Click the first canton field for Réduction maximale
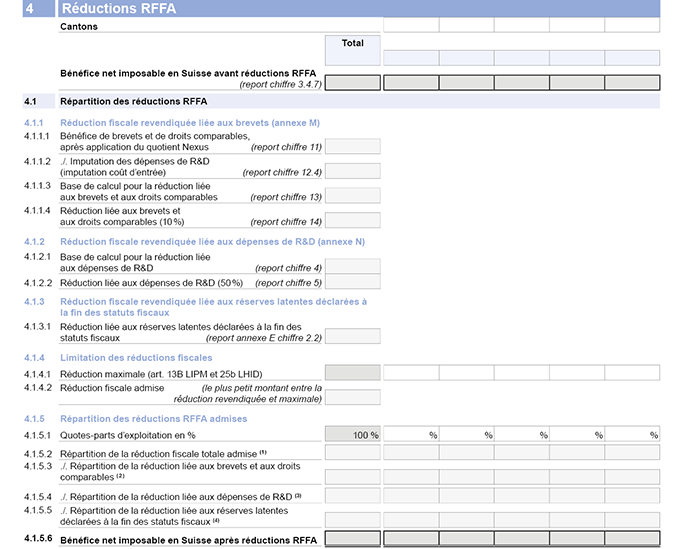The image size is (682, 549). coord(412,373)
